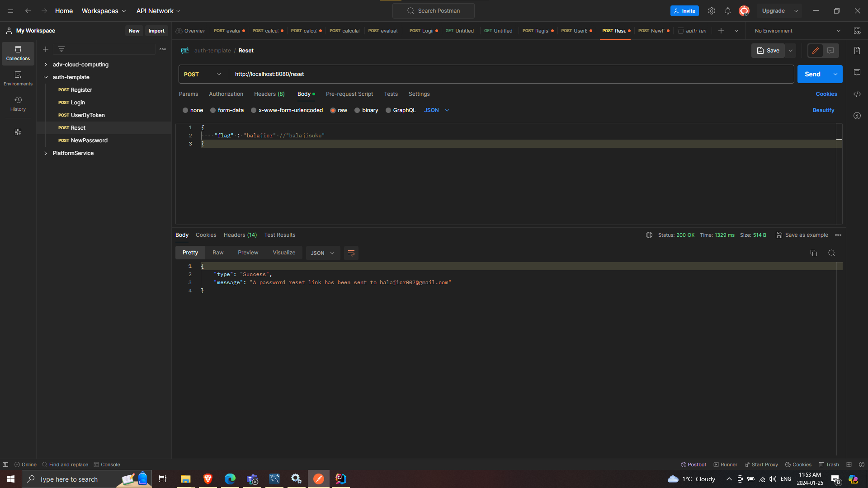
Task: Switch to the Authorization tab
Action: (x=226, y=94)
